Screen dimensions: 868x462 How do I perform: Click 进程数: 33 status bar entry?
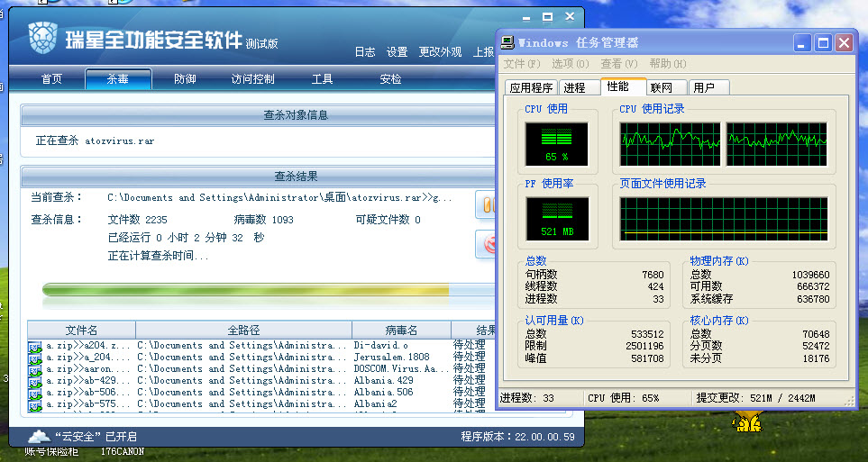[x=526, y=398]
